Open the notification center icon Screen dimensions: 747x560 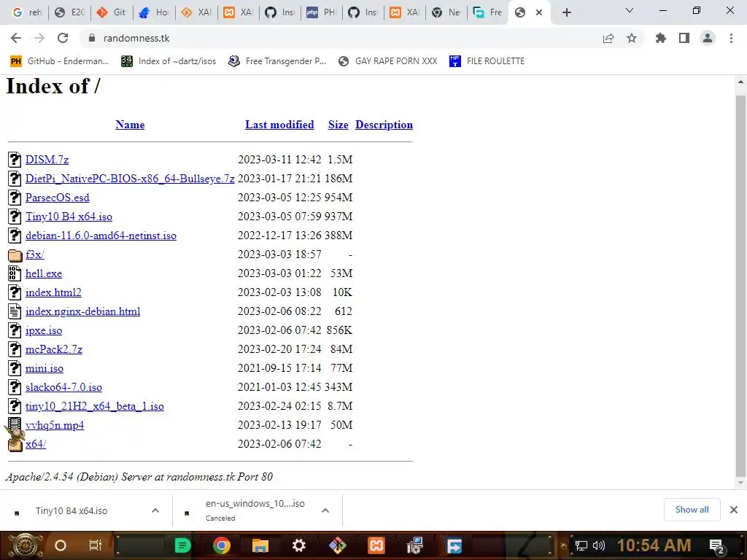tap(716, 546)
